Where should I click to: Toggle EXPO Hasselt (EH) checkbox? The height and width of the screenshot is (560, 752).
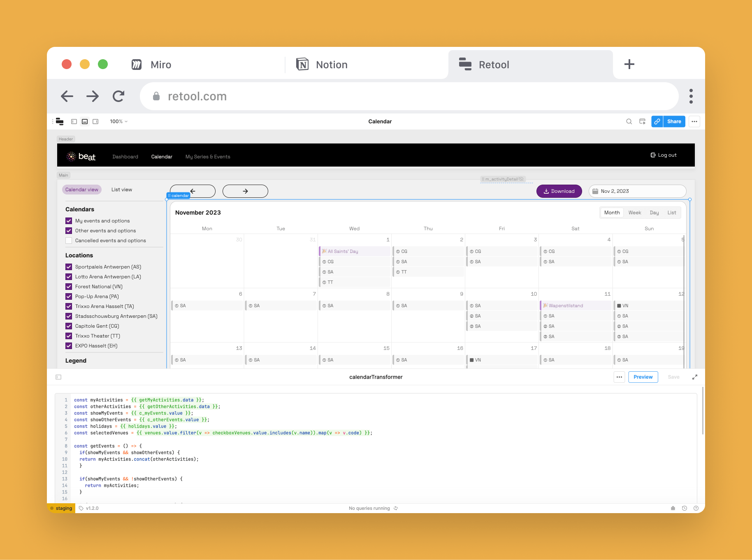pos(69,346)
